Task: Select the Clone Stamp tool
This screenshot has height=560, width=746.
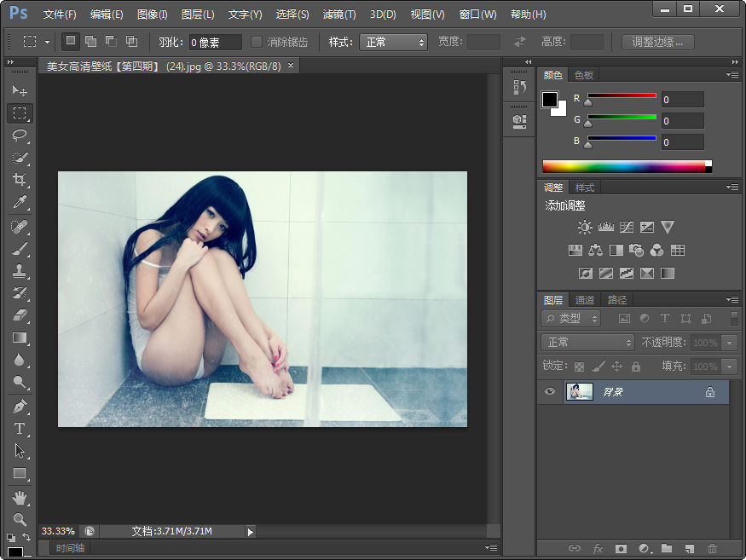Action: [x=20, y=270]
